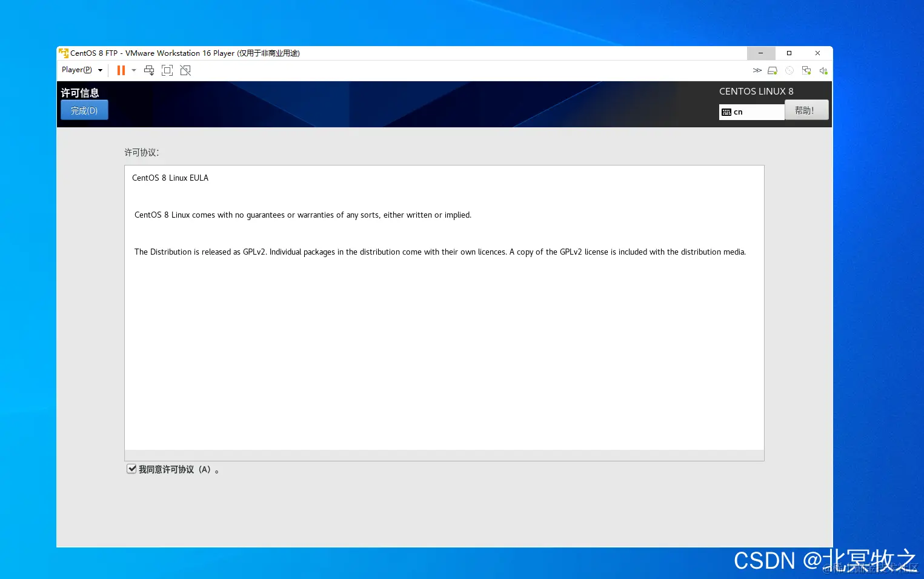
Task: Toggle Unity mode icon
Action: 185,70
